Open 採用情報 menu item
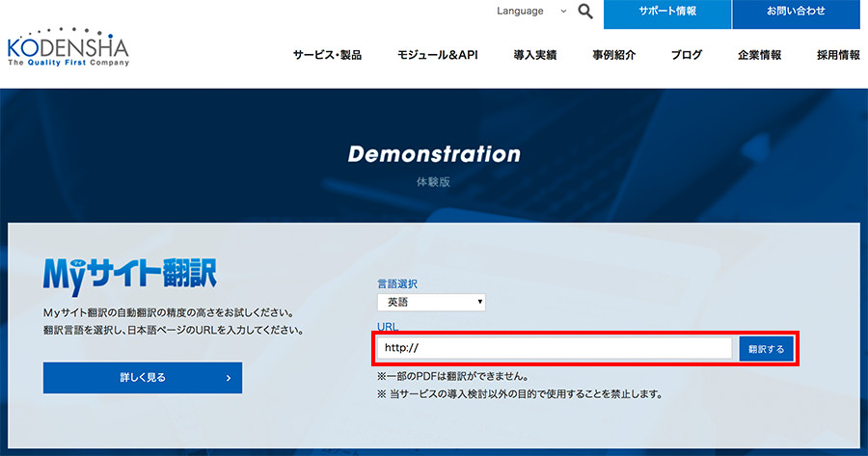This screenshot has width=868, height=456. (x=838, y=55)
